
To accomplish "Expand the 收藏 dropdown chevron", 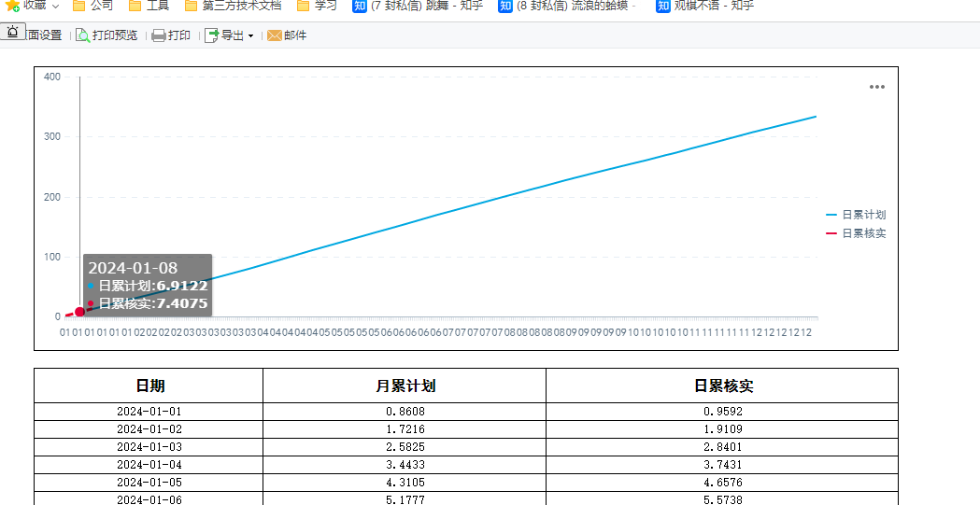I will (56, 7).
